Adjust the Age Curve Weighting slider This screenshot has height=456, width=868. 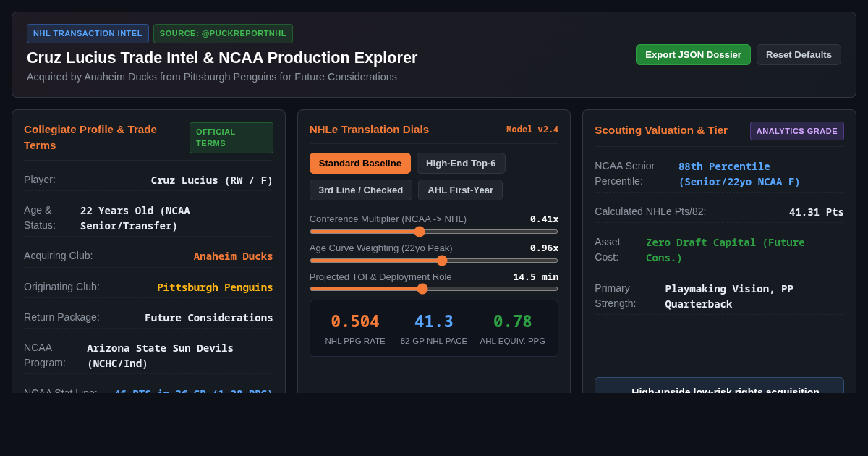(x=434, y=261)
